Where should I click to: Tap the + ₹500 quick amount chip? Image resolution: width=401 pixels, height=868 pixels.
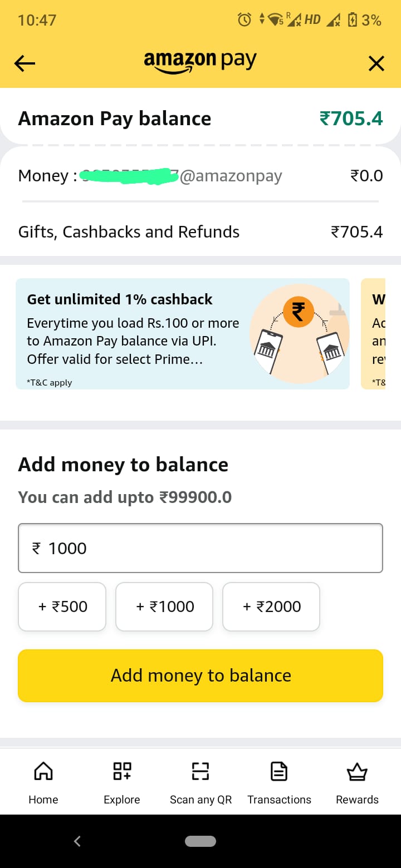62,606
